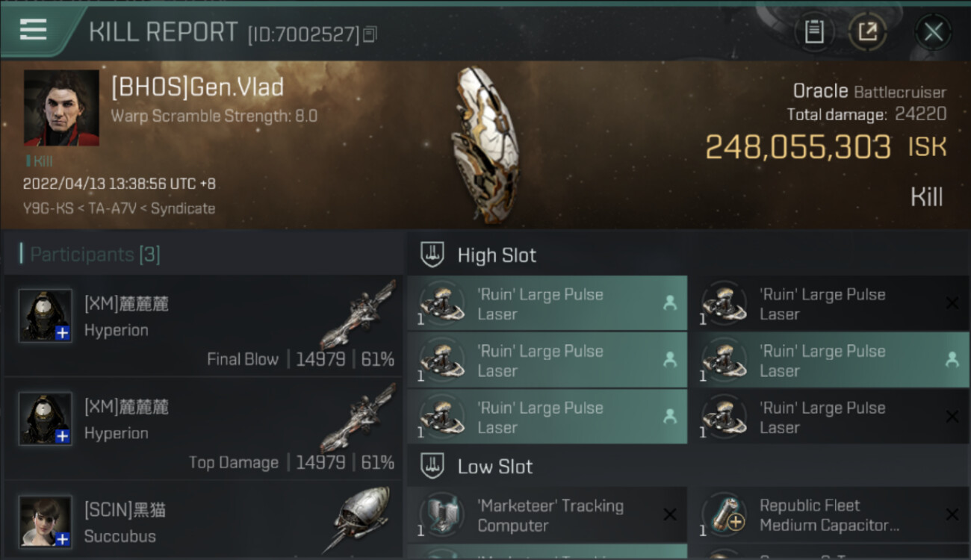Open the Republic Fleet Medium Capacitor item
971x560 pixels.
(829, 515)
